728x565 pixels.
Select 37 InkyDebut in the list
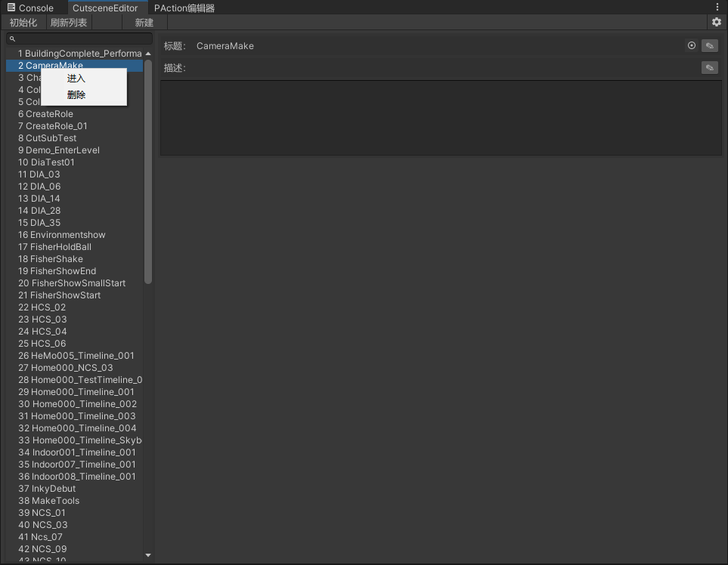point(47,489)
